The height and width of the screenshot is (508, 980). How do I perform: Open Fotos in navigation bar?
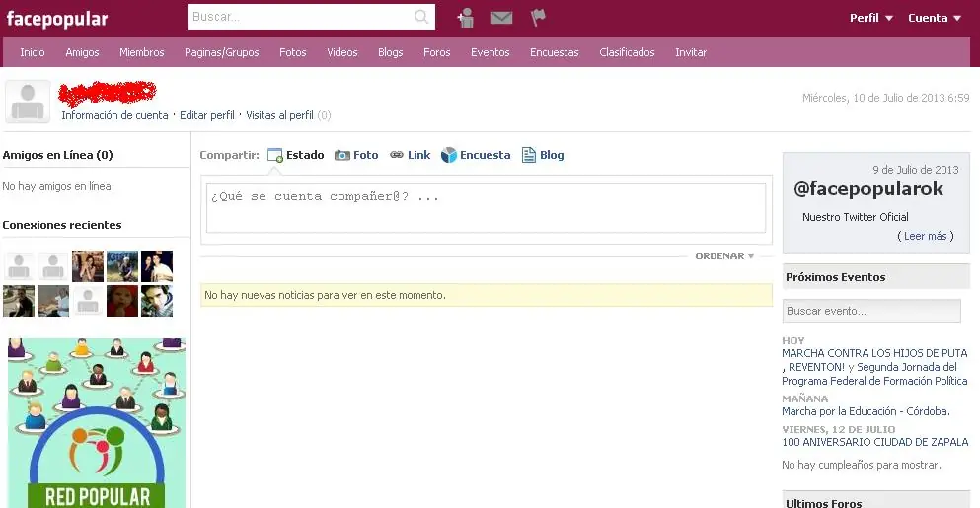click(x=292, y=52)
